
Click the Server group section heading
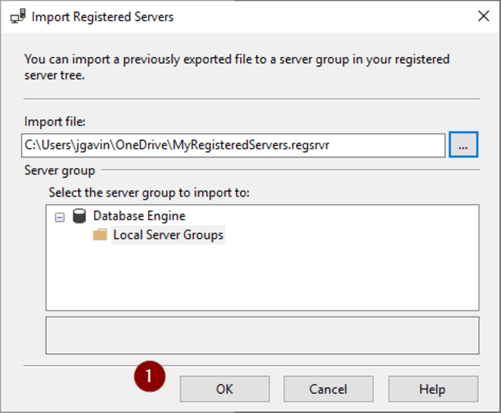click(x=60, y=171)
